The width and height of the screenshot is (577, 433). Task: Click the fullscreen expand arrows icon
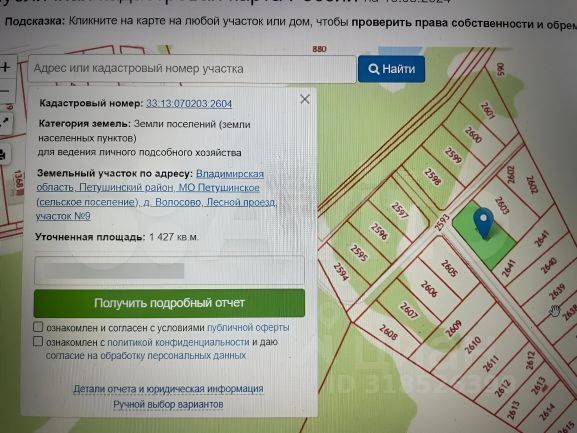(5, 122)
